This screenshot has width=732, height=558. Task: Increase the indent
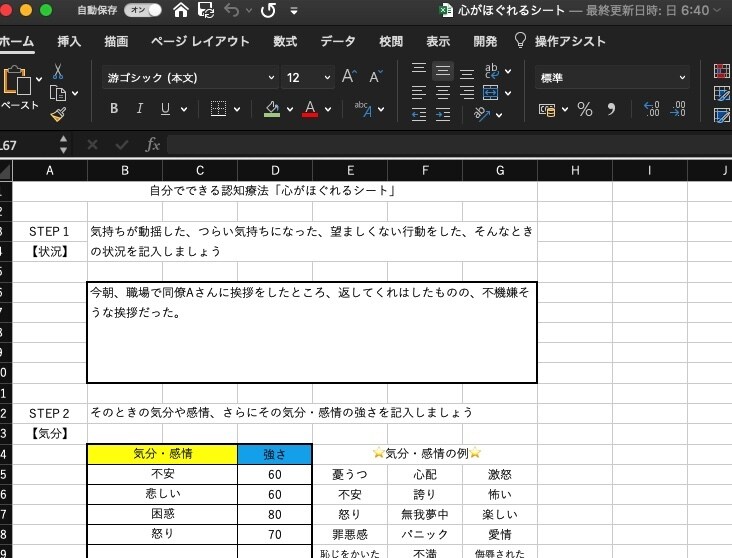[x=443, y=114]
